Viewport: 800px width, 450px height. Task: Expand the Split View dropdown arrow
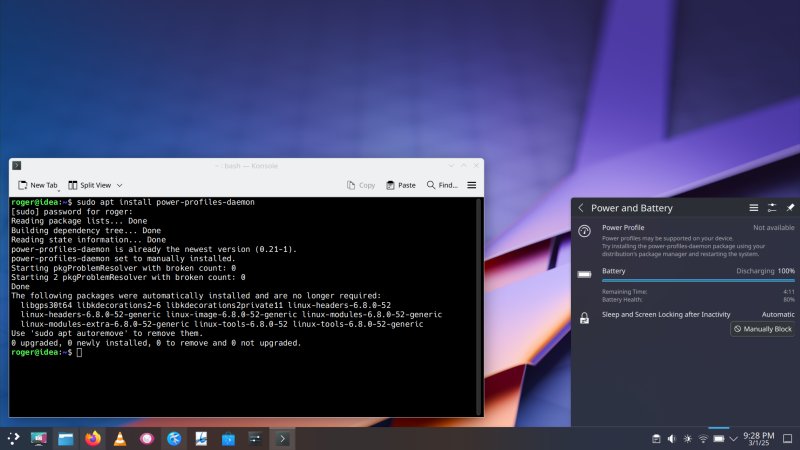[x=119, y=185]
